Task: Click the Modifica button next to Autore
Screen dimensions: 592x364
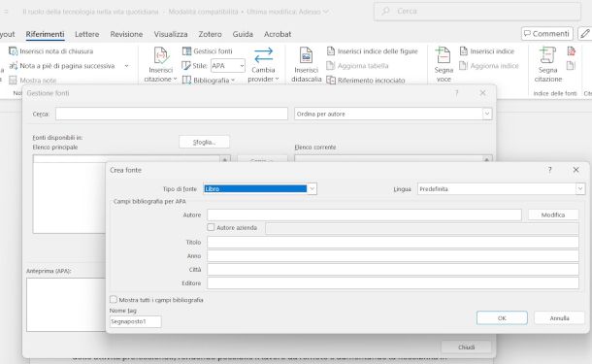Action: (553, 215)
